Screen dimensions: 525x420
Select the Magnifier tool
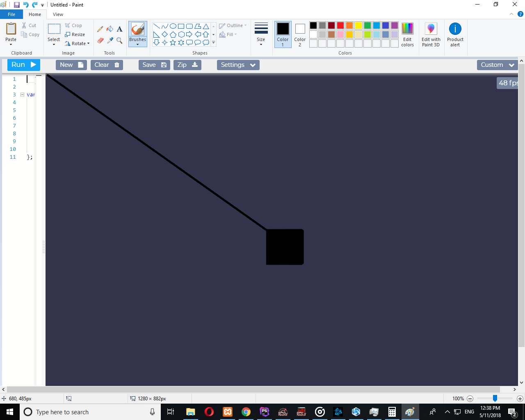click(x=119, y=41)
